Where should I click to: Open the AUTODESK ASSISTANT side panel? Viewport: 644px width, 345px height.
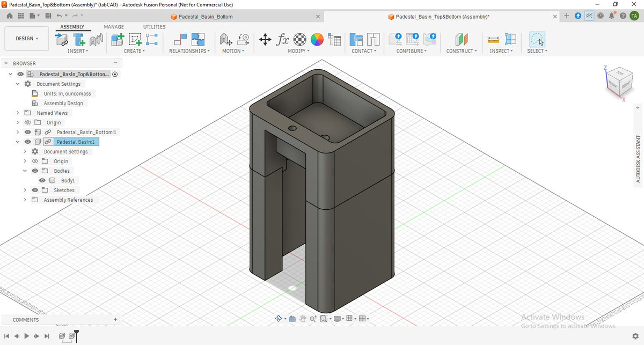[x=638, y=159]
